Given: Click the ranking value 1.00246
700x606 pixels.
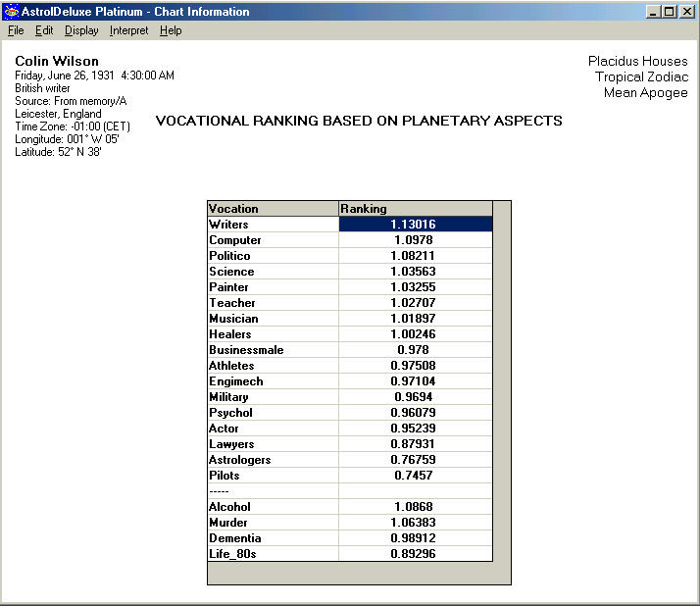Looking at the screenshot, I should coord(416,334).
